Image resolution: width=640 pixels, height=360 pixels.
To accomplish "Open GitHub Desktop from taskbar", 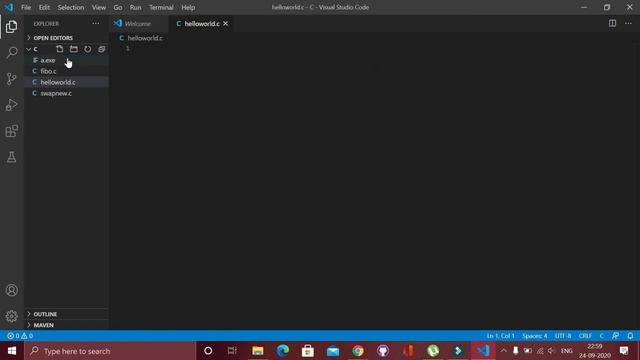I will 383,351.
